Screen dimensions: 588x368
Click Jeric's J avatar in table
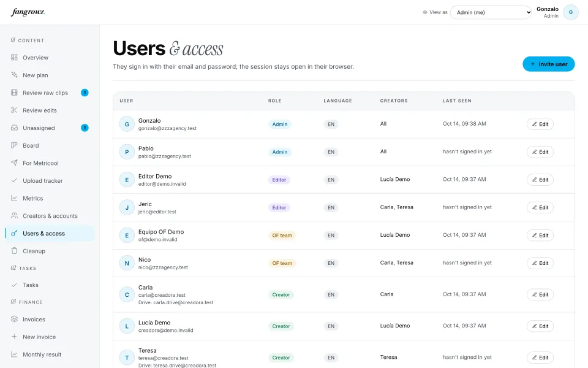tap(127, 207)
